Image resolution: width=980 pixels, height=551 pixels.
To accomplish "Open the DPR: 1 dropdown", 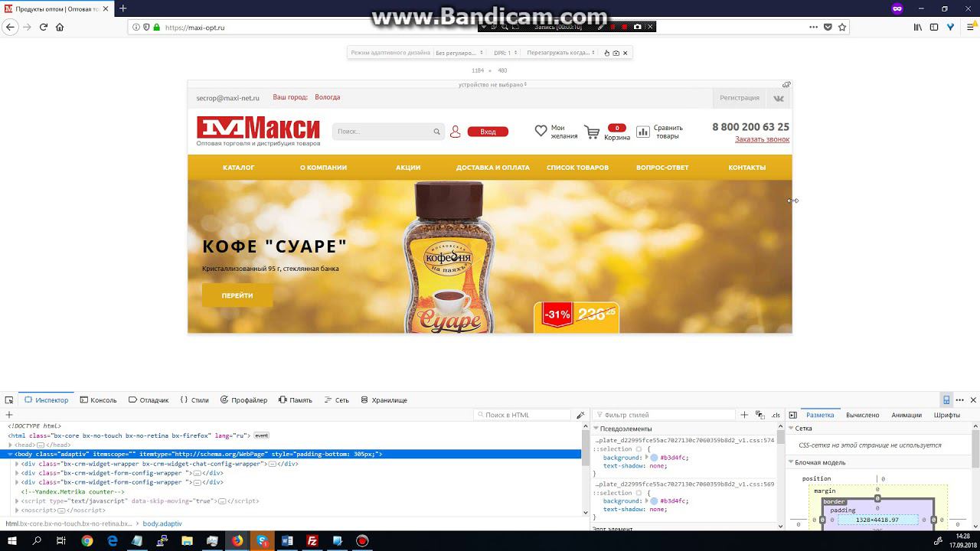I will [x=505, y=53].
